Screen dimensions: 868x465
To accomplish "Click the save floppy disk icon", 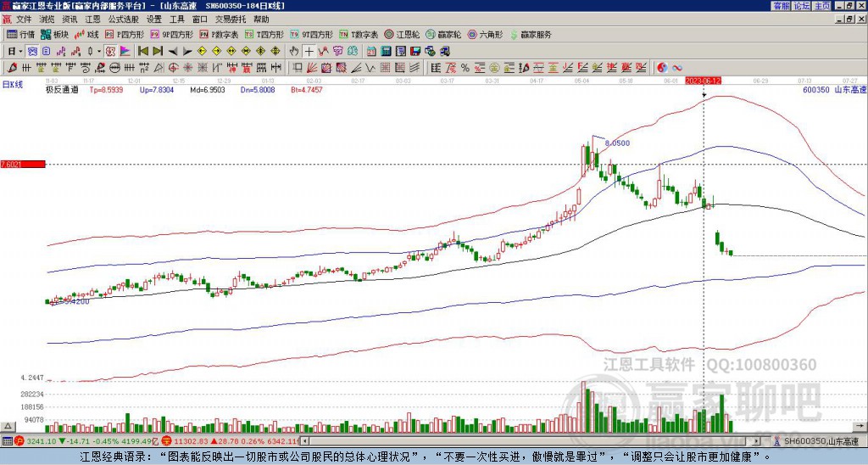I will click(415, 52).
